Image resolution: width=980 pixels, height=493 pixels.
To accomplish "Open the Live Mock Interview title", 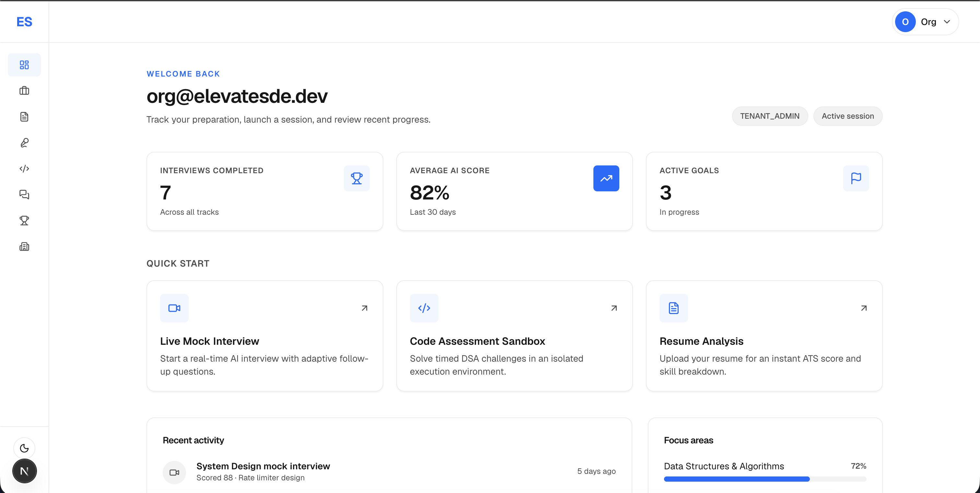I will 210,341.
